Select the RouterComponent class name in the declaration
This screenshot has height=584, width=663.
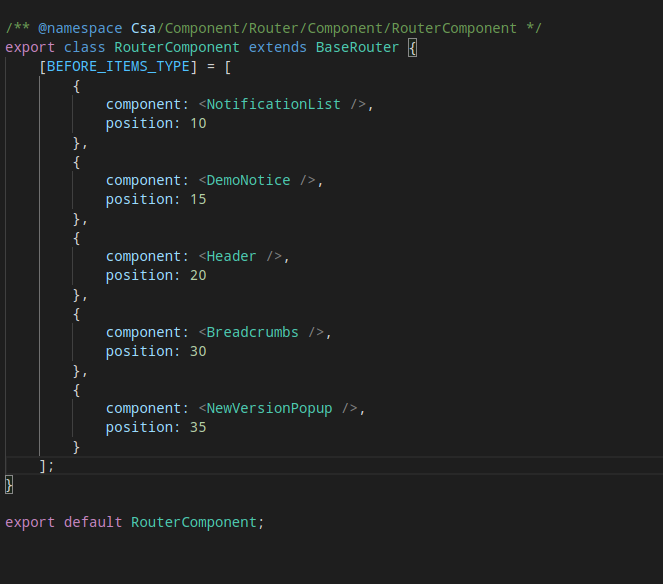(177, 47)
